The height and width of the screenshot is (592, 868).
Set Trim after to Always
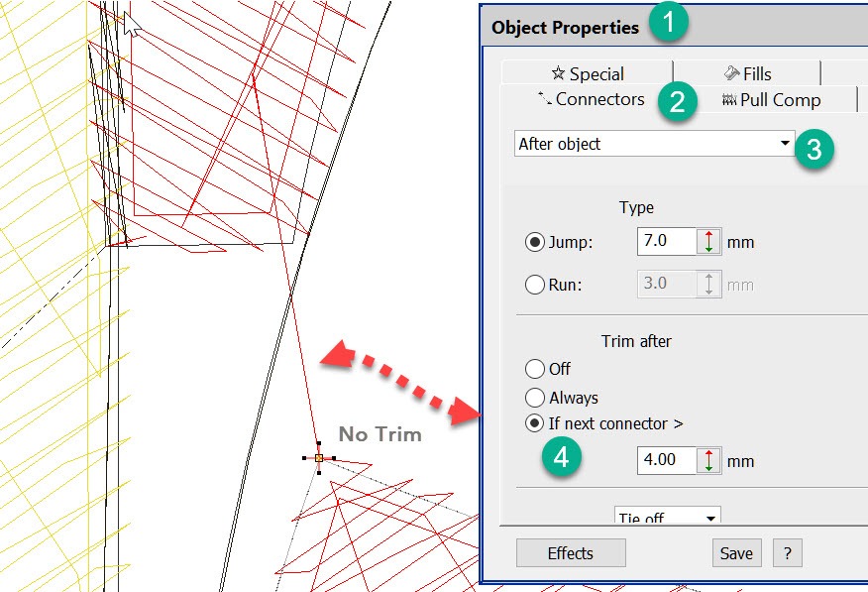(535, 398)
